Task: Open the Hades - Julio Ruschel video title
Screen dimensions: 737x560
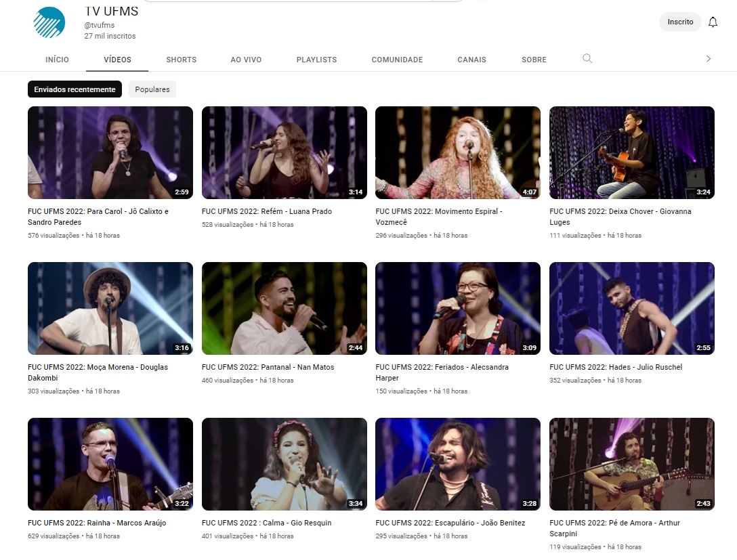Action: pyautogui.click(x=616, y=367)
